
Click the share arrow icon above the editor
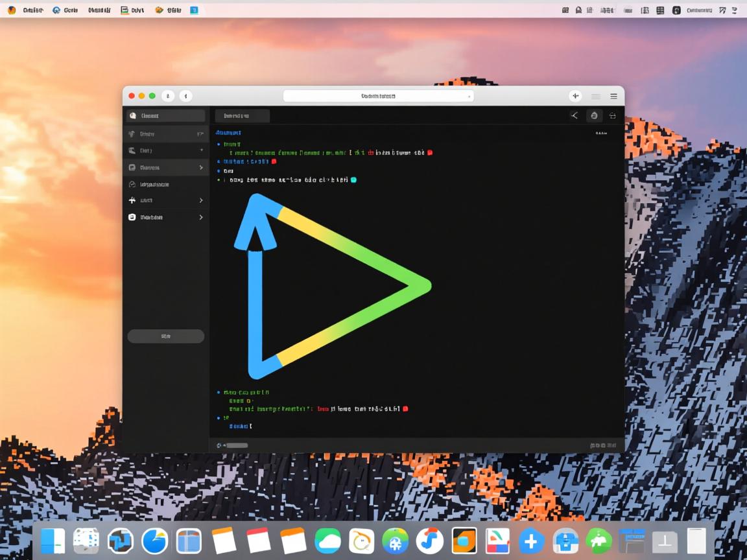575,115
